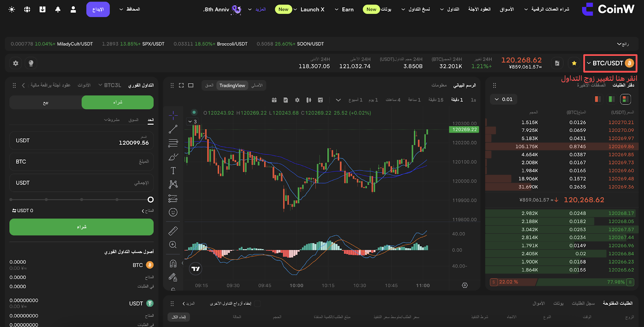Click the إلغاء الكل (cancel all) button
The width and height of the screenshot is (644, 327).
point(179,317)
